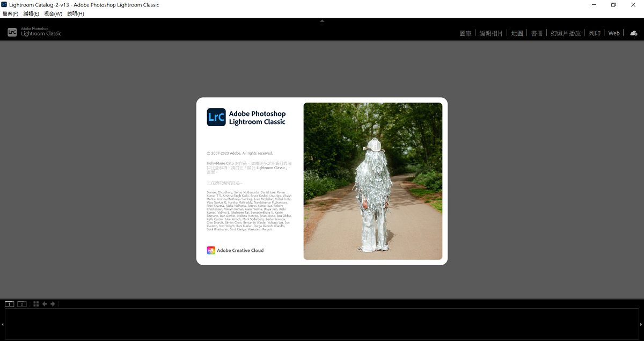Select main window display button 1
This screenshot has height=341, width=644.
pos(10,304)
